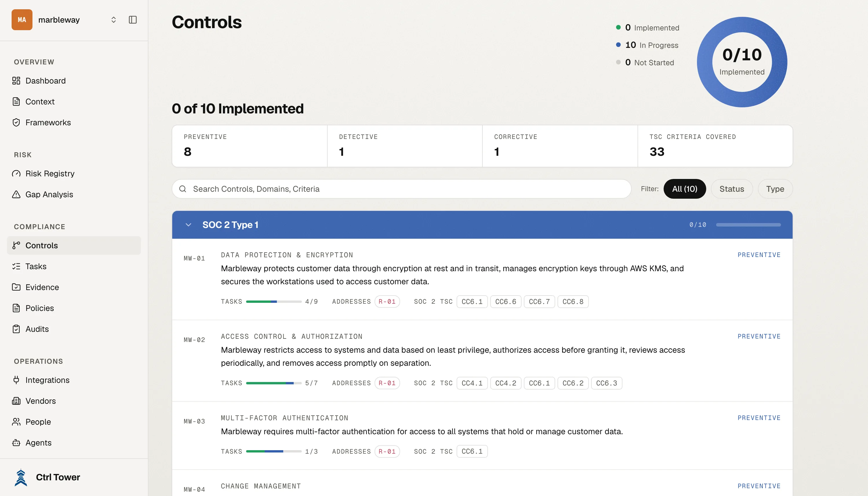Click the Tasks checklist icon
Screen dimensions: 868x496
pos(16,266)
